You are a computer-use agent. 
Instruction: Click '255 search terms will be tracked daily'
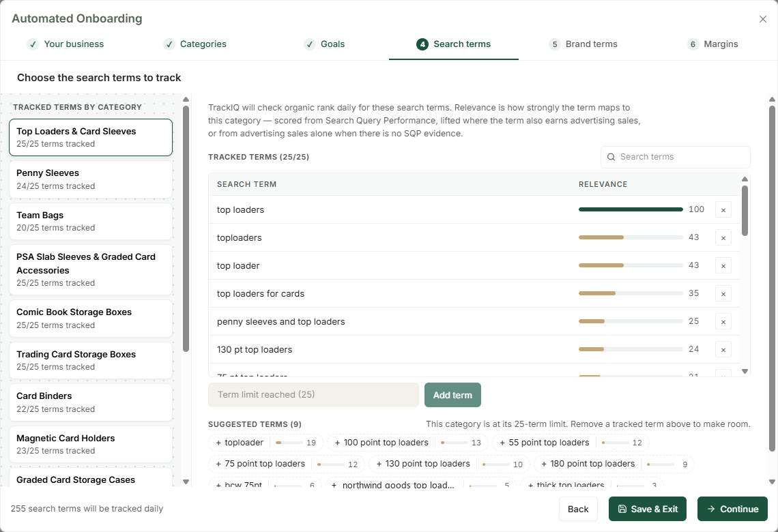87,509
